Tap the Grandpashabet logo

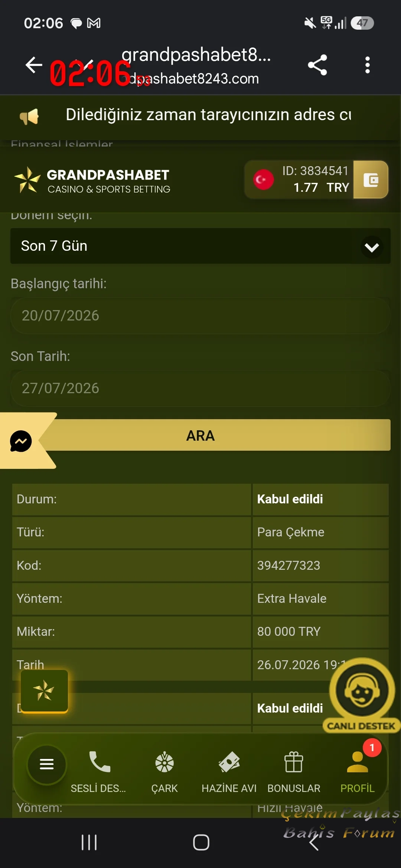(x=92, y=180)
